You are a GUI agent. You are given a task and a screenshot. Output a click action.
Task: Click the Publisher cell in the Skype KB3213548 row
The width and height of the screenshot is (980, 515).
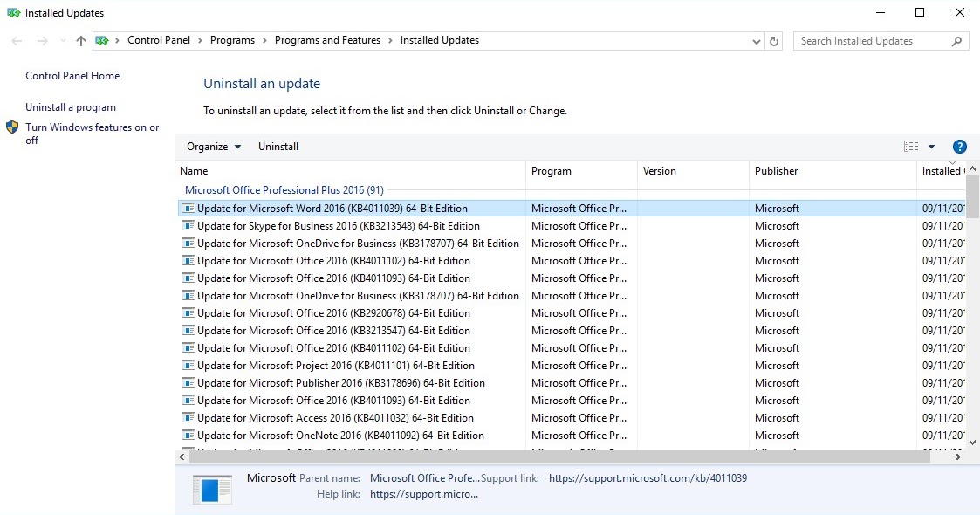[x=777, y=225]
